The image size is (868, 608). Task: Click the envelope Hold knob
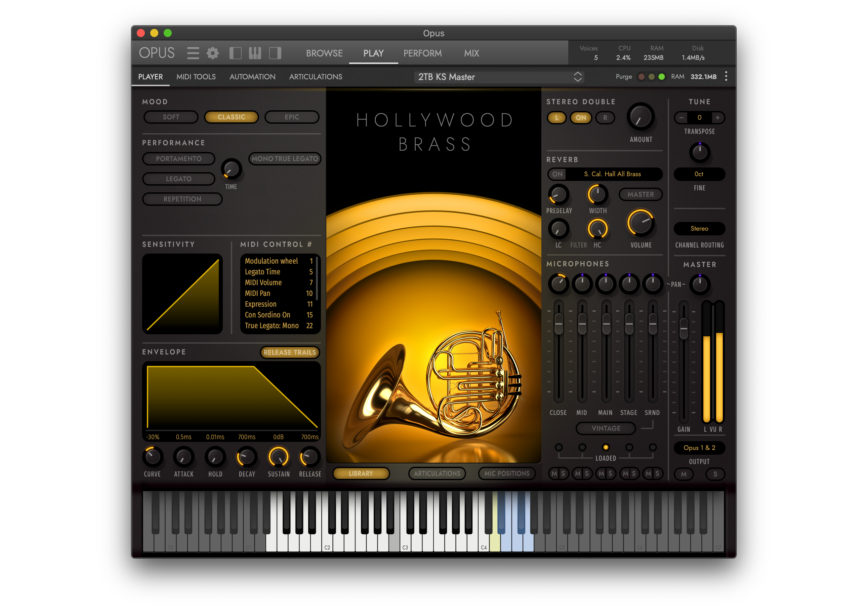[x=215, y=457]
